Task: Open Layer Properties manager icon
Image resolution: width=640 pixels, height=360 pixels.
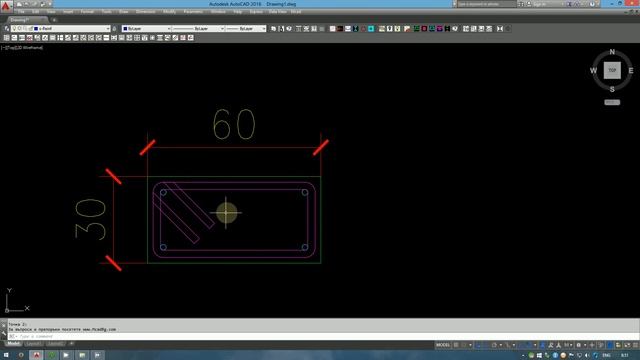Action: (6, 29)
